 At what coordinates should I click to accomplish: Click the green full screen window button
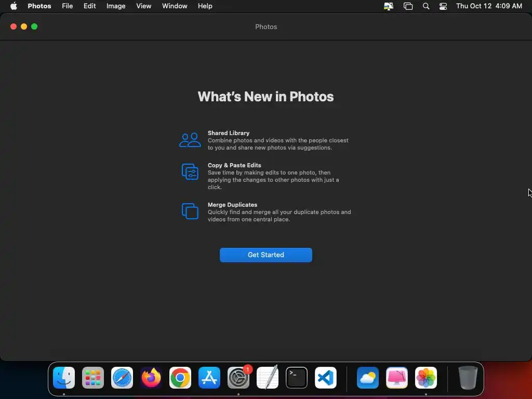[34, 26]
